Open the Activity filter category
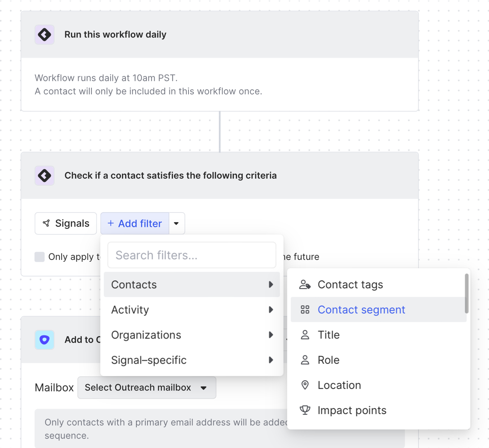The image size is (489, 448). click(x=192, y=309)
